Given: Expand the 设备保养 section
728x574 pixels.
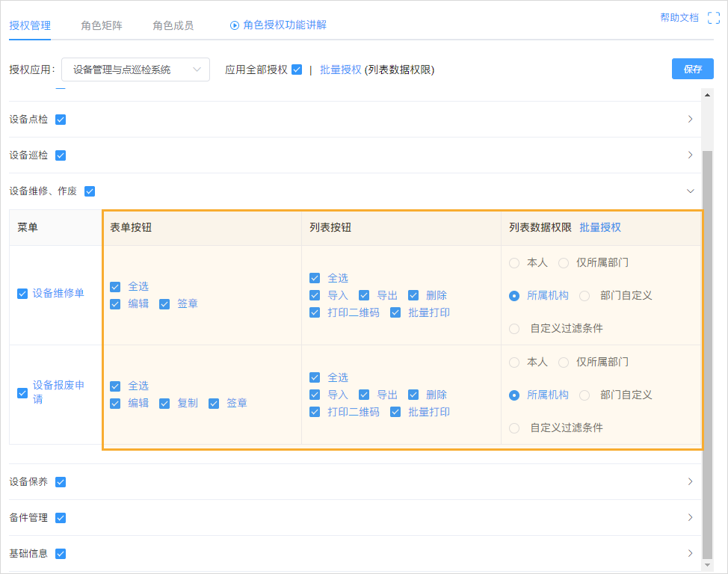Looking at the screenshot, I should [x=690, y=481].
